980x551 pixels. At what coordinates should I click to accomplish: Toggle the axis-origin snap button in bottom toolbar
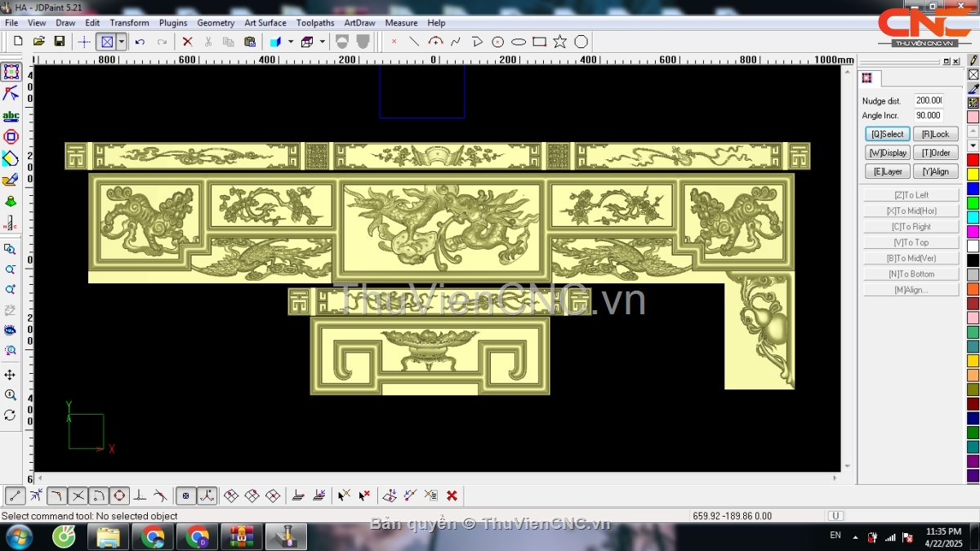[x=207, y=495]
